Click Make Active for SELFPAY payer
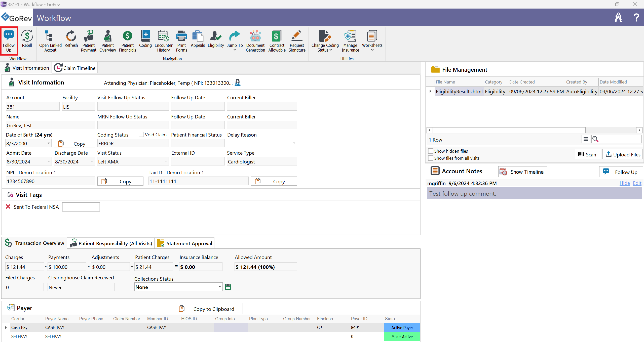644x342 pixels. [402, 336]
